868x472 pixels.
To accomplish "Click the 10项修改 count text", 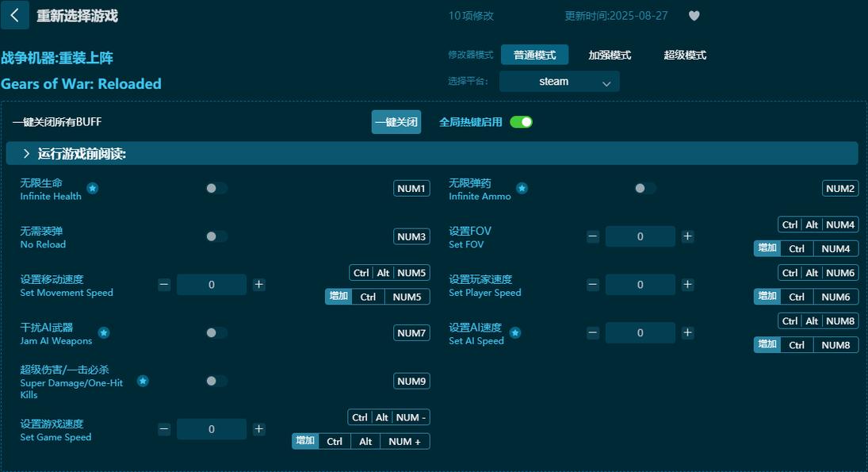I will [471, 16].
